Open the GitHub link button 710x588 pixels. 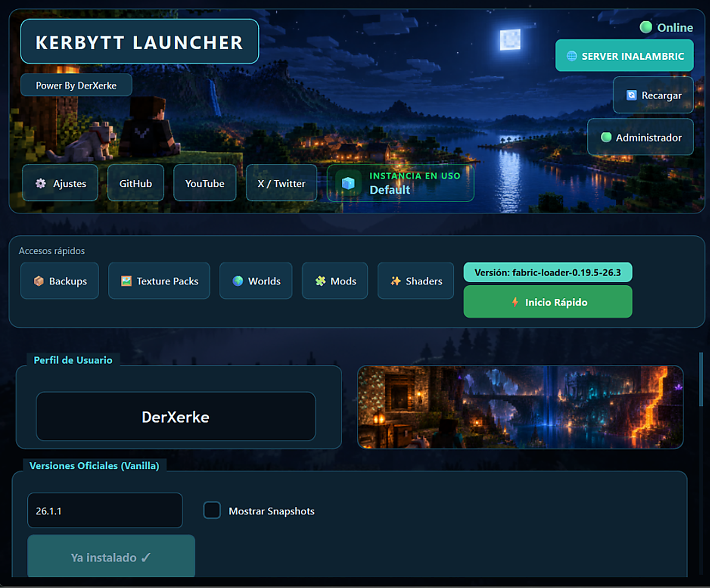tap(136, 183)
